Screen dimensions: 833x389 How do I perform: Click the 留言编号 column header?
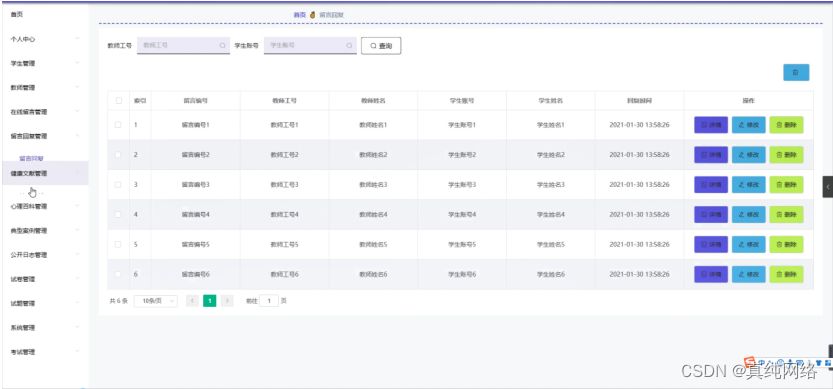point(196,100)
